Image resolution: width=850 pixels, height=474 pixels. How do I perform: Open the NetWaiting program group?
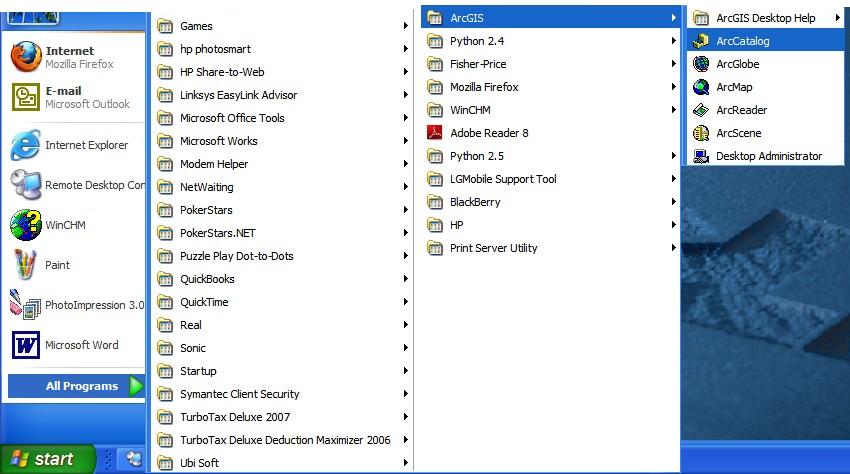click(282, 187)
